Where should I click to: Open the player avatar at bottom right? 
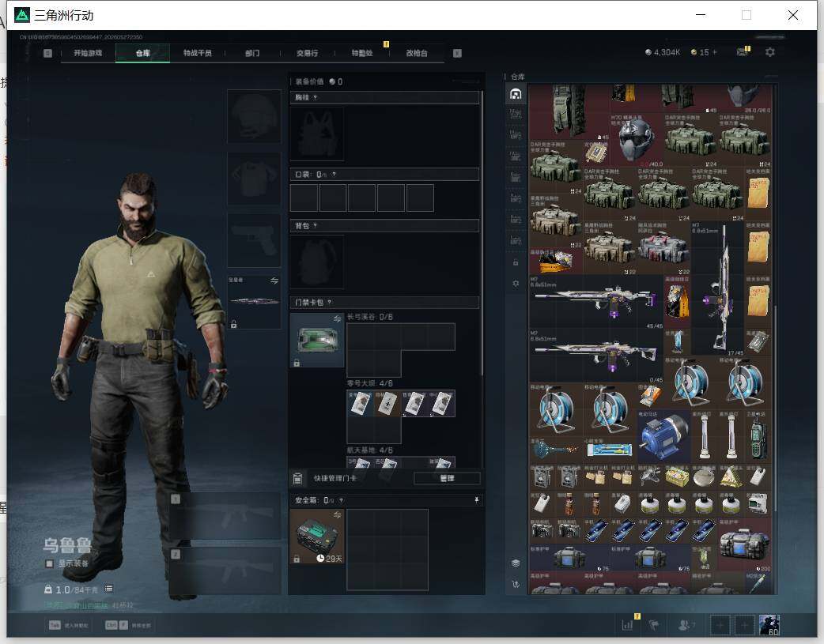tap(769, 625)
